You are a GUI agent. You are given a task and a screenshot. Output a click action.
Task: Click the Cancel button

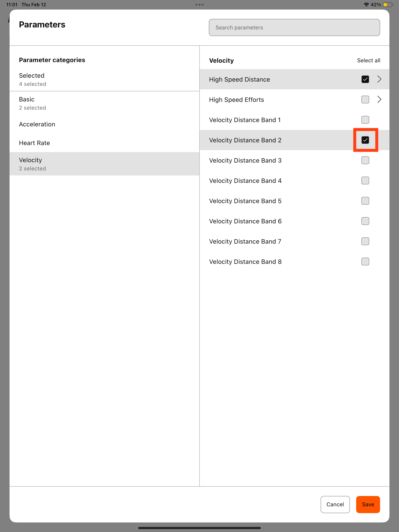click(335, 504)
